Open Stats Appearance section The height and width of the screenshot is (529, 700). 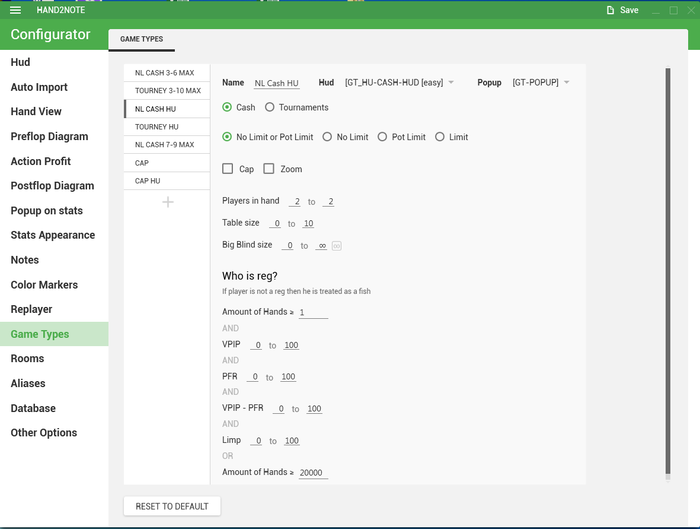coord(54,235)
